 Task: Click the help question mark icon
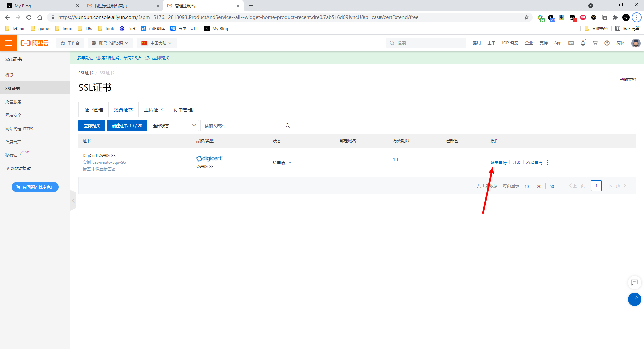(x=607, y=43)
